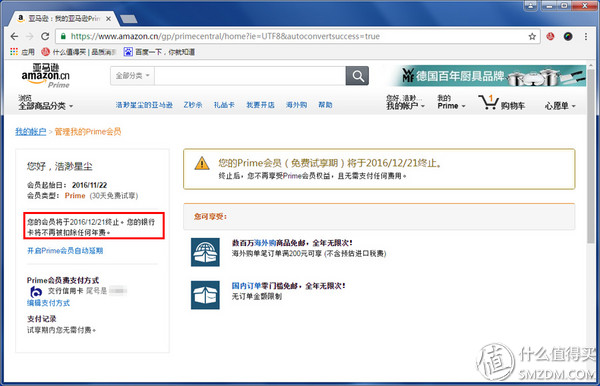Image resolution: width=600 pixels, height=386 pixels.
Task: Expand 全部分类 search category dropdown
Action: click(132, 76)
